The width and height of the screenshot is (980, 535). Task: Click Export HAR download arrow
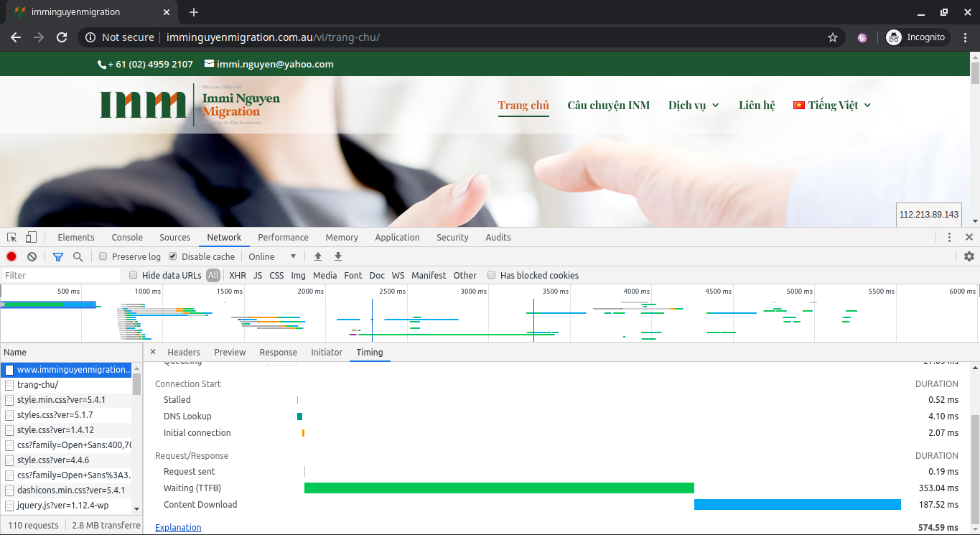(338, 256)
